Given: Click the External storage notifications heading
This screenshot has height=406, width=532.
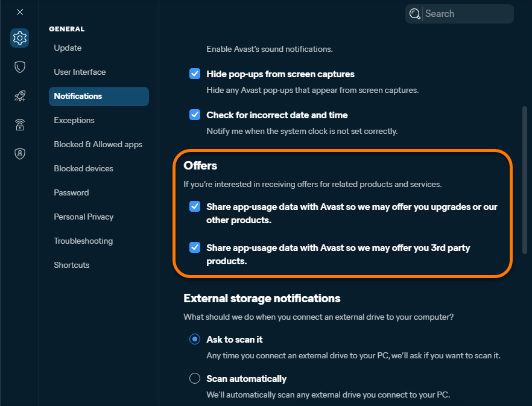Looking at the screenshot, I should 262,299.
